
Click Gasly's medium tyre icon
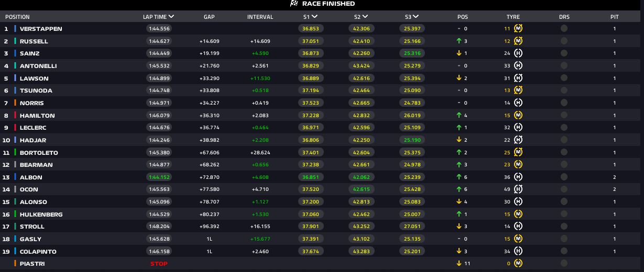click(518, 239)
